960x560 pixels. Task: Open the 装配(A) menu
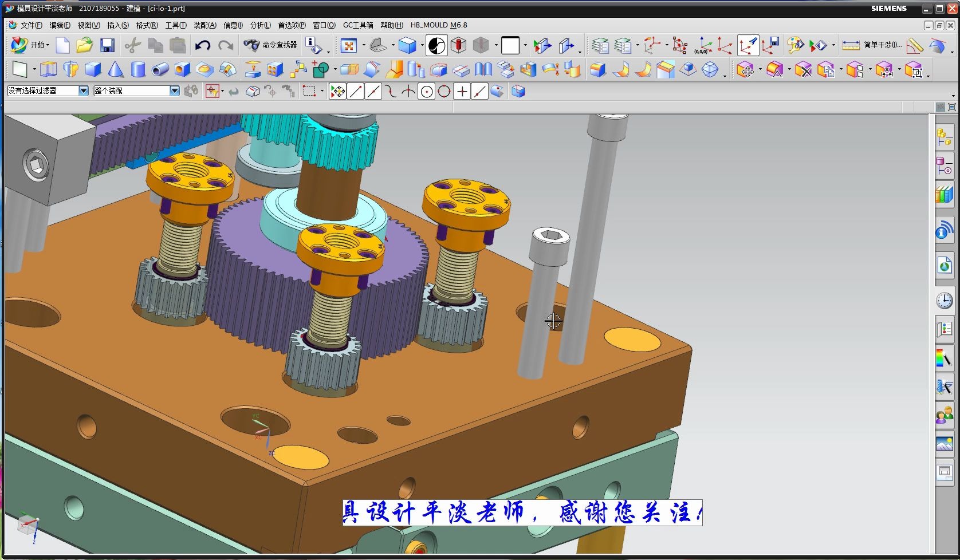coord(206,25)
